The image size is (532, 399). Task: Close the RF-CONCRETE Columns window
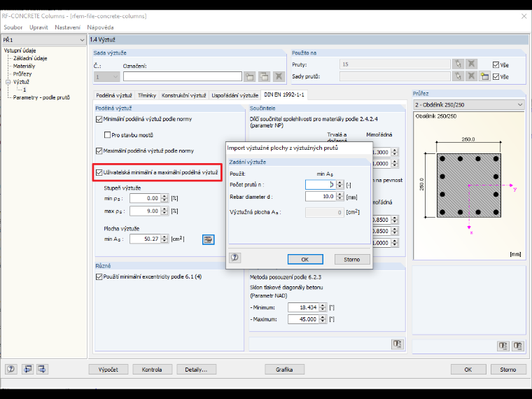524,16
